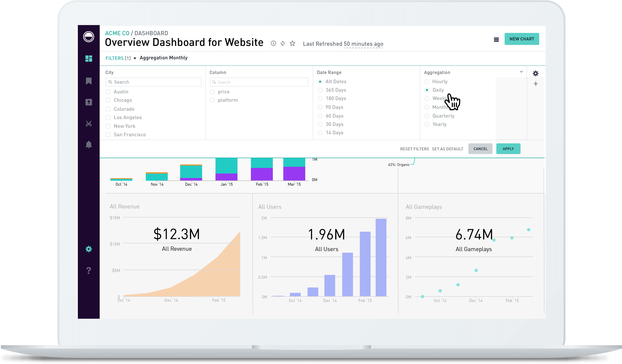Viewport: 622px width, 364px height.
Task: Click the Aggregation Monthly filter tag
Action: tap(163, 58)
